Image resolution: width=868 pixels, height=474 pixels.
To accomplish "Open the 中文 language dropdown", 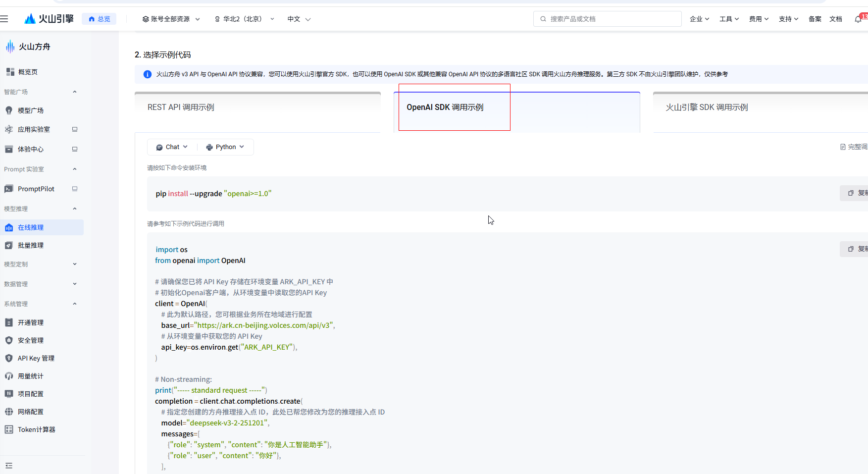I will [299, 19].
